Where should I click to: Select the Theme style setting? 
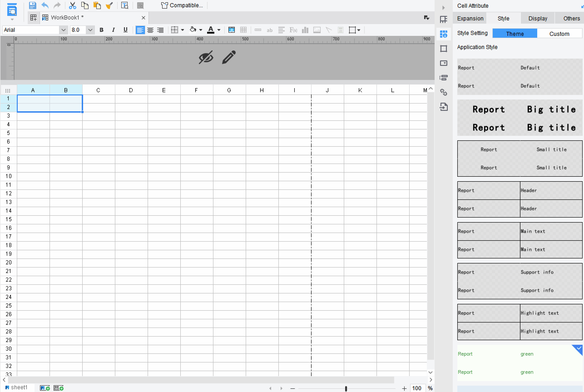(515, 34)
